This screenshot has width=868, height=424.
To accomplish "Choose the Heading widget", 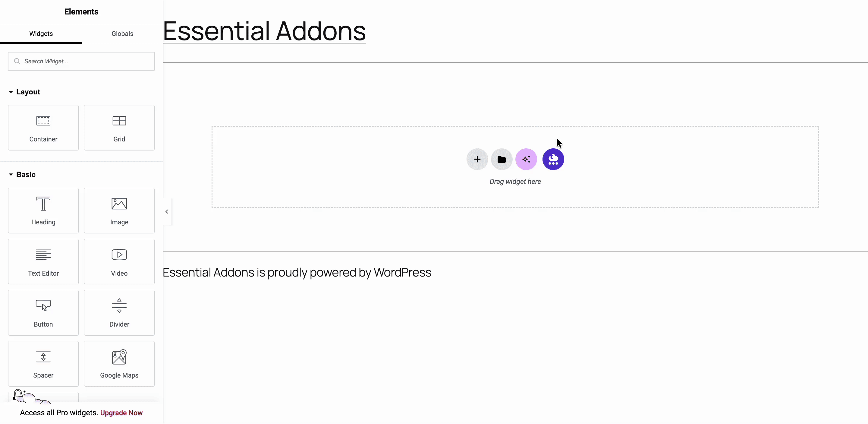I will click(x=43, y=211).
